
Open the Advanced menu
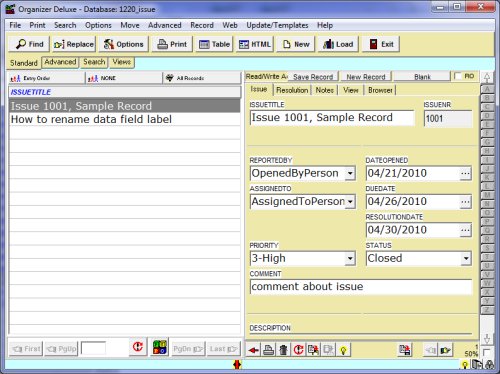pos(165,25)
